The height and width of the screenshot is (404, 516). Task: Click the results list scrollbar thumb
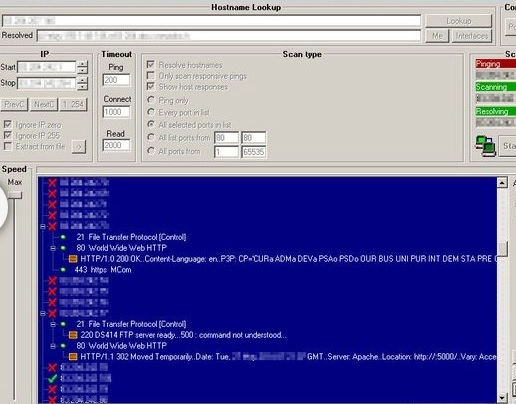pos(502,249)
